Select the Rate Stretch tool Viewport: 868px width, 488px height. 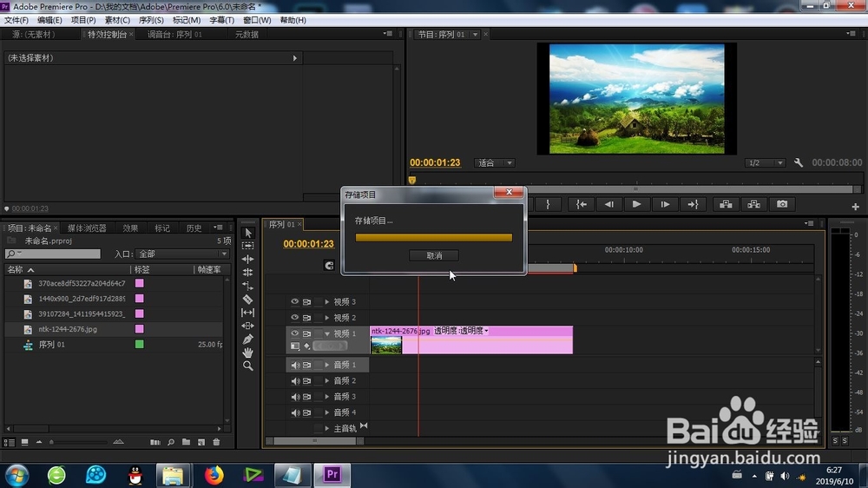248,286
